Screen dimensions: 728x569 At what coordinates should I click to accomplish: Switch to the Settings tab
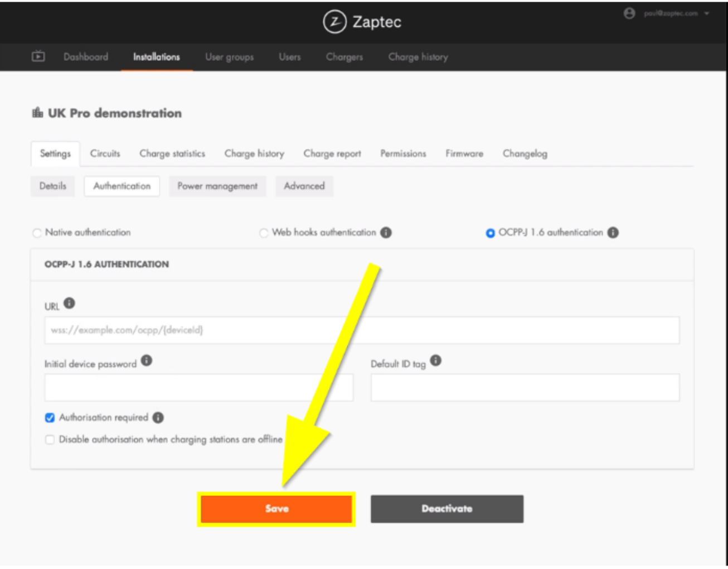pos(55,153)
